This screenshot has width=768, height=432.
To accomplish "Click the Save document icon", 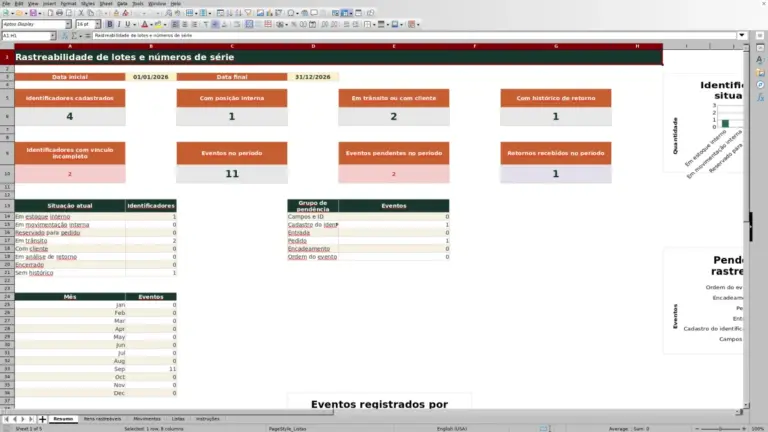I will pyautogui.click(x=33, y=13).
